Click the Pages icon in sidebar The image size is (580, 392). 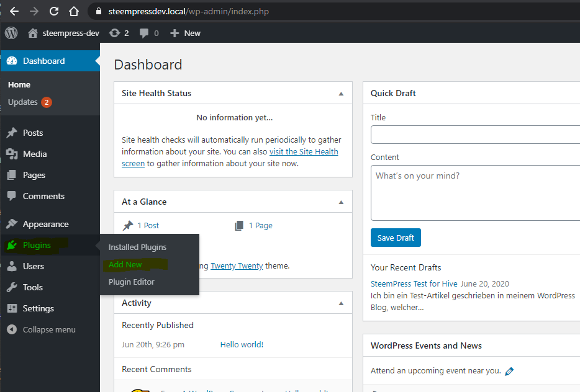pos(12,175)
